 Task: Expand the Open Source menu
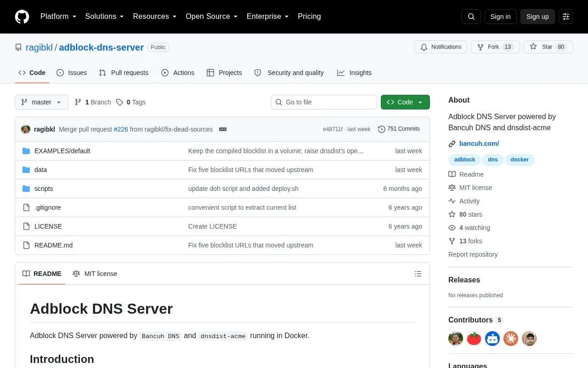coord(211,17)
